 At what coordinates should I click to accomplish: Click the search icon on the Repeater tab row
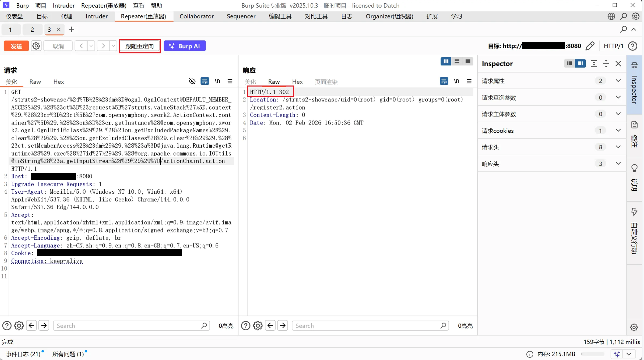click(x=623, y=29)
